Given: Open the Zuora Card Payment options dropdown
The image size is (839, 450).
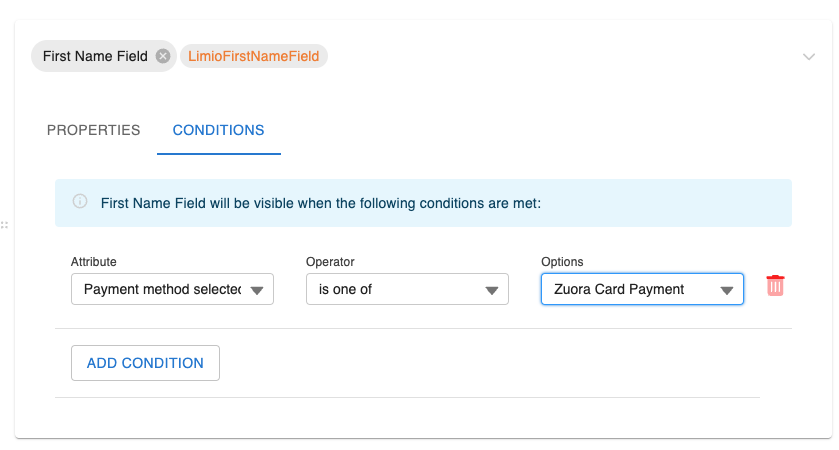Looking at the screenshot, I should point(630,289).
